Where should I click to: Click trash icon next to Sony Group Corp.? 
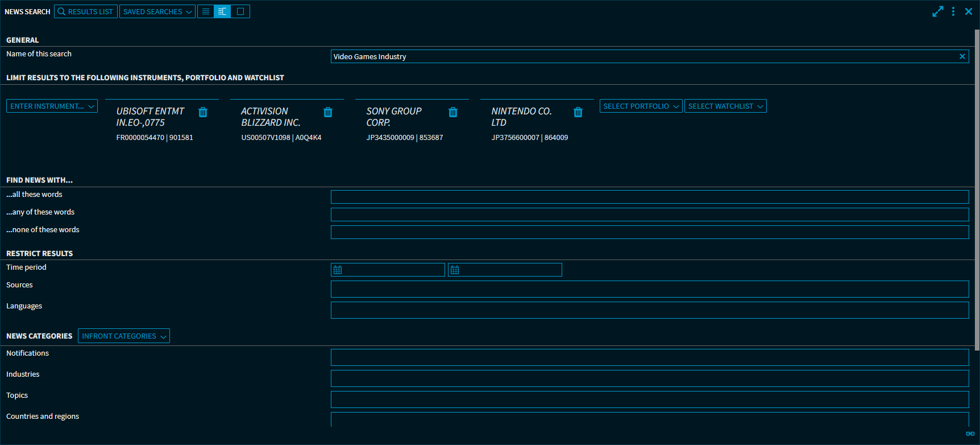453,112
